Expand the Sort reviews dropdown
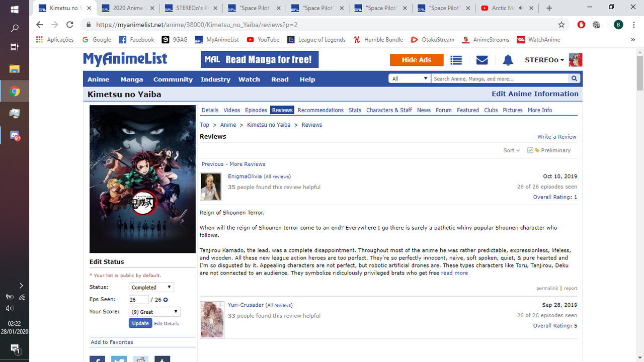Image resolution: width=644 pixels, height=362 pixels. [512, 150]
